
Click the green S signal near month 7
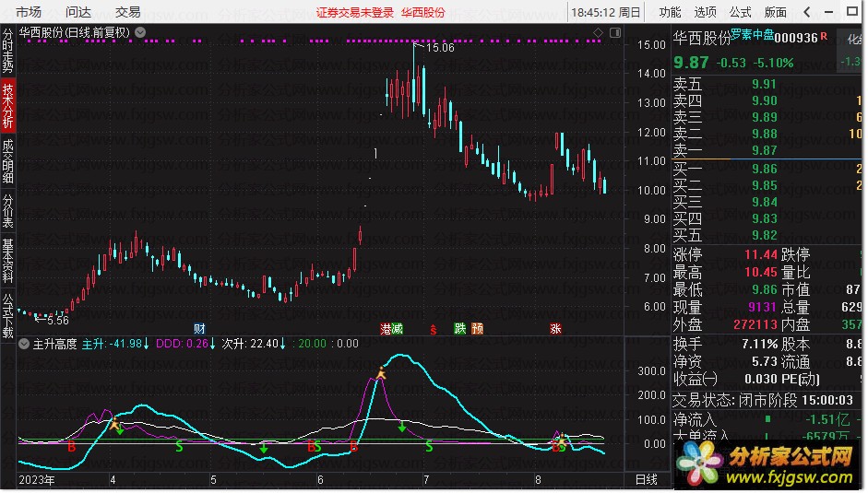coord(429,447)
